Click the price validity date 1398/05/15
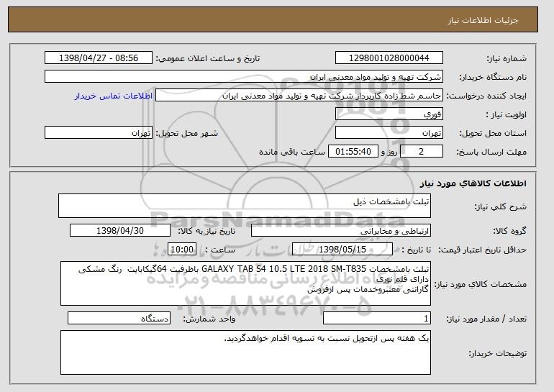The image size is (554, 392). 342,250
